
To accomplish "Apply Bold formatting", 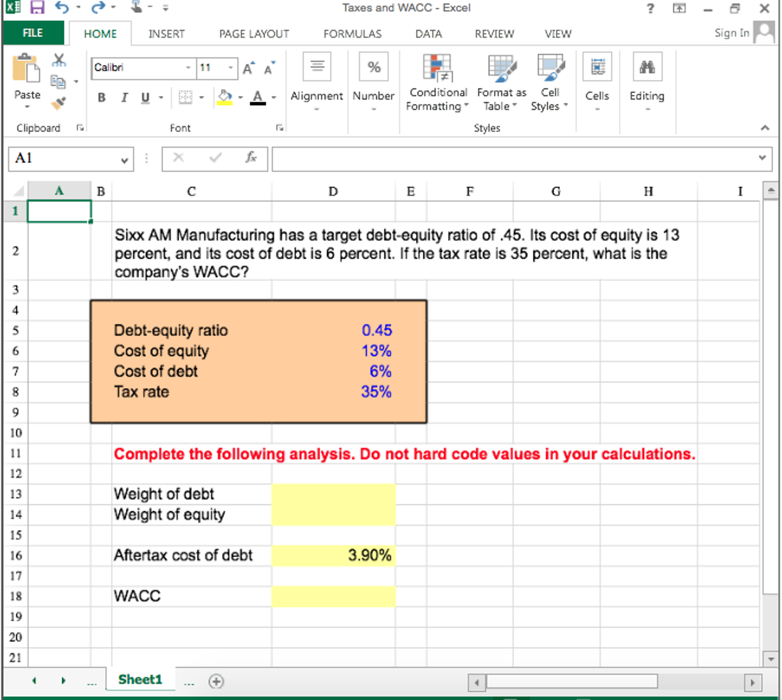I will [x=101, y=98].
